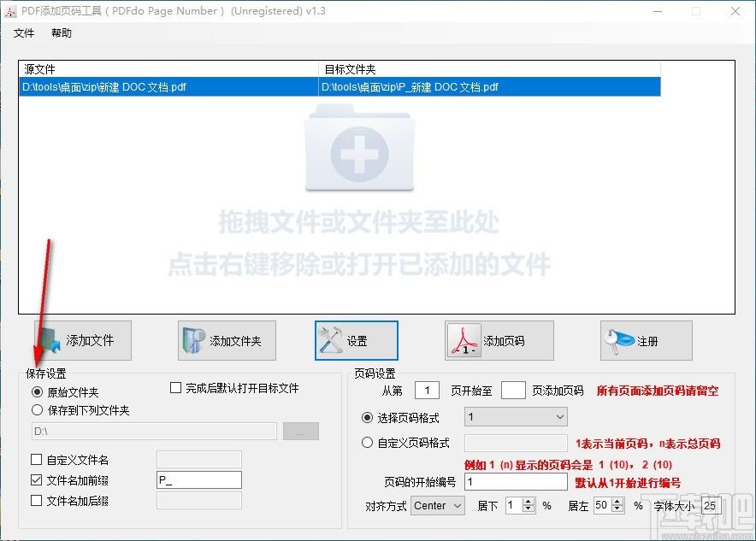Viewport: 756px width, 541px height.
Task: Click the filename prefix field 'P_'
Action: [x=199, y=479]
